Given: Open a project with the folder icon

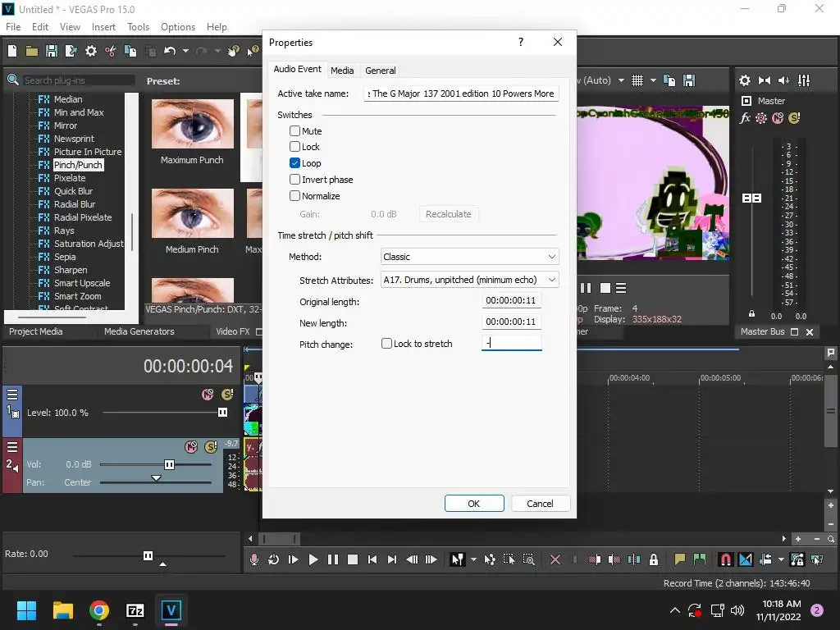Looking at the screenshot, I should [32, 51].
